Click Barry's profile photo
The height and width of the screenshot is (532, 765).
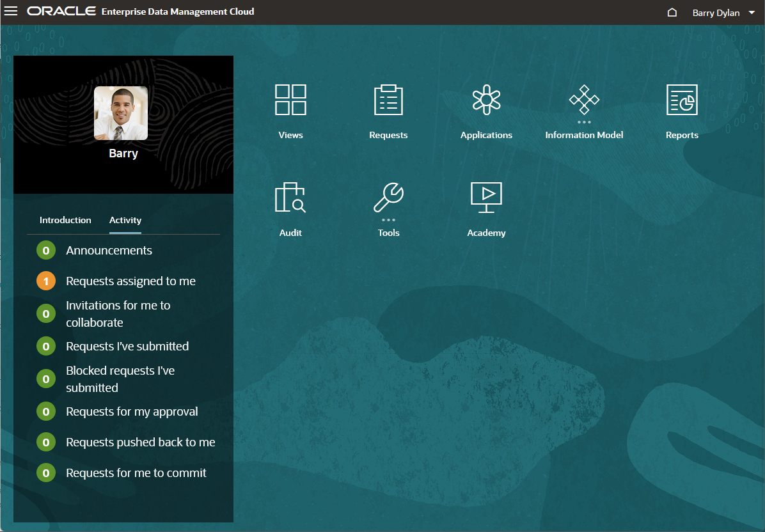click(121, 113)
